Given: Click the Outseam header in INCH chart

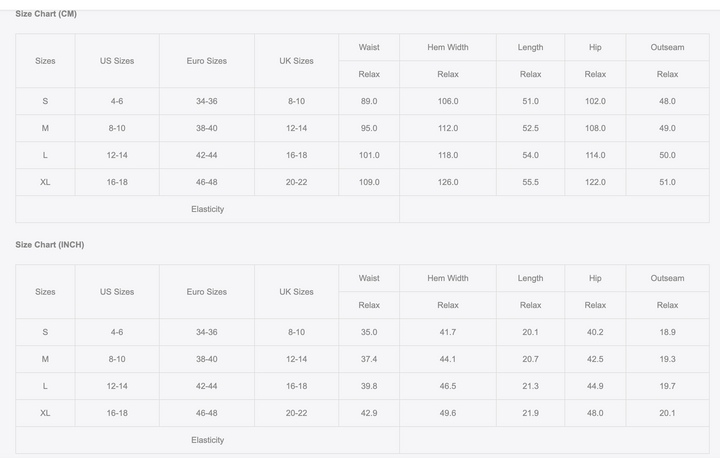Looking at the screenshot, I should (x=667, y=278).
